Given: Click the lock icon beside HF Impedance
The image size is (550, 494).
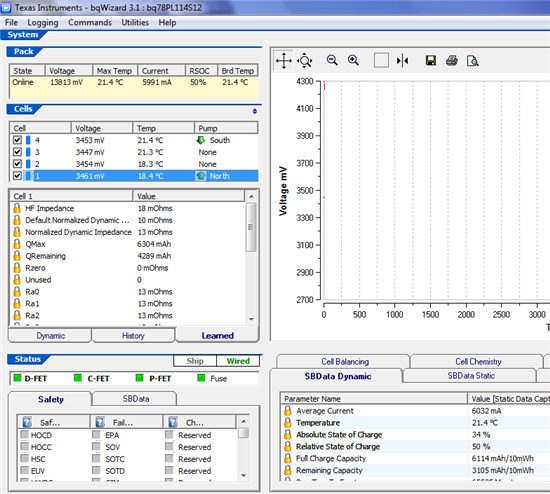Looking at the screenshot, I should [17, 208].
